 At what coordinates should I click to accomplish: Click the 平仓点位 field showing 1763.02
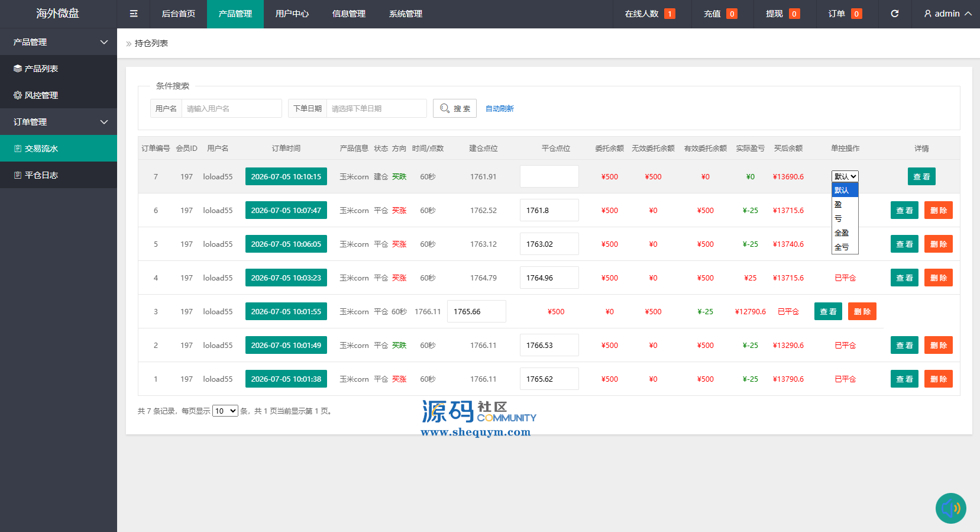549,244
